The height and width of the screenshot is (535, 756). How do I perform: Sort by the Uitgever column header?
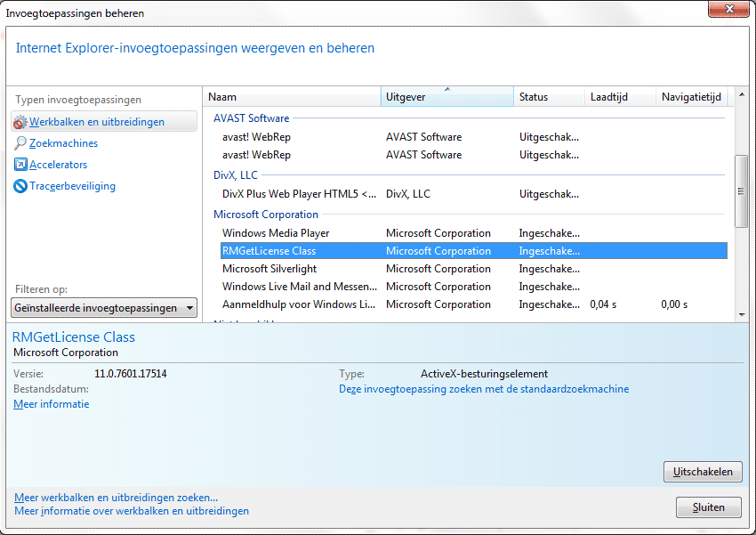click(447, 97)
